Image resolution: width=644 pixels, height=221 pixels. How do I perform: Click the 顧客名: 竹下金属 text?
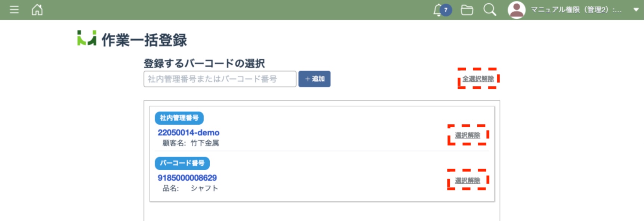point(191,143)
